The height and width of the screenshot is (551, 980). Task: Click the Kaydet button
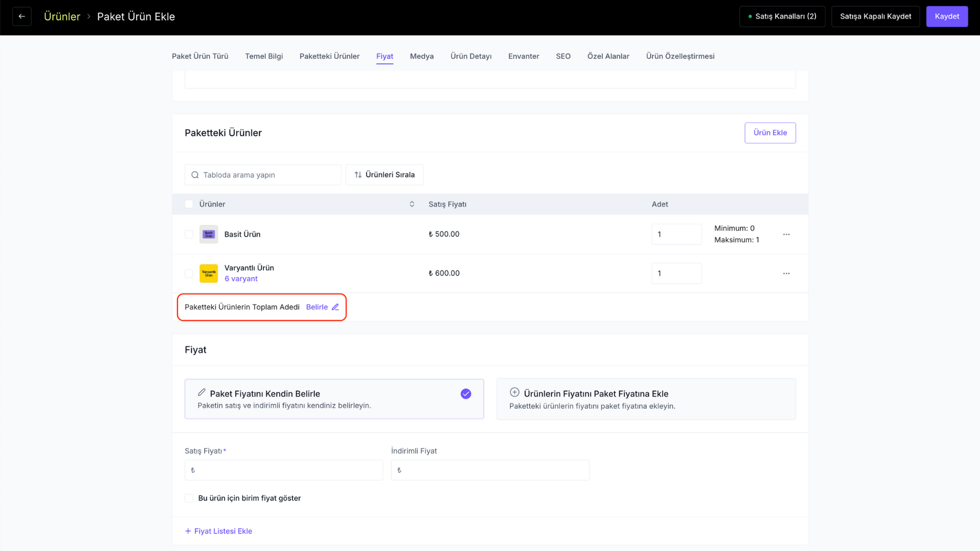click(947, 16)
